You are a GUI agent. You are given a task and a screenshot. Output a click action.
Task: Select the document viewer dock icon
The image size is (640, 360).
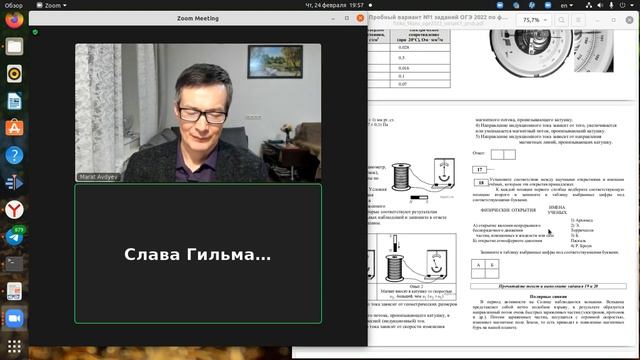click(14, 291)
